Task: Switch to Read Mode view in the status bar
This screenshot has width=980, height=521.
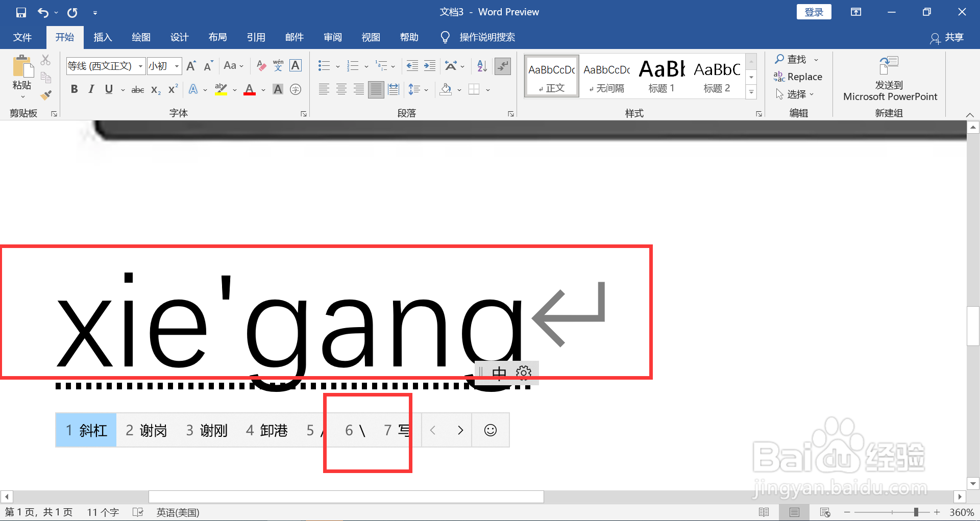Action: [x=764, y=512]
